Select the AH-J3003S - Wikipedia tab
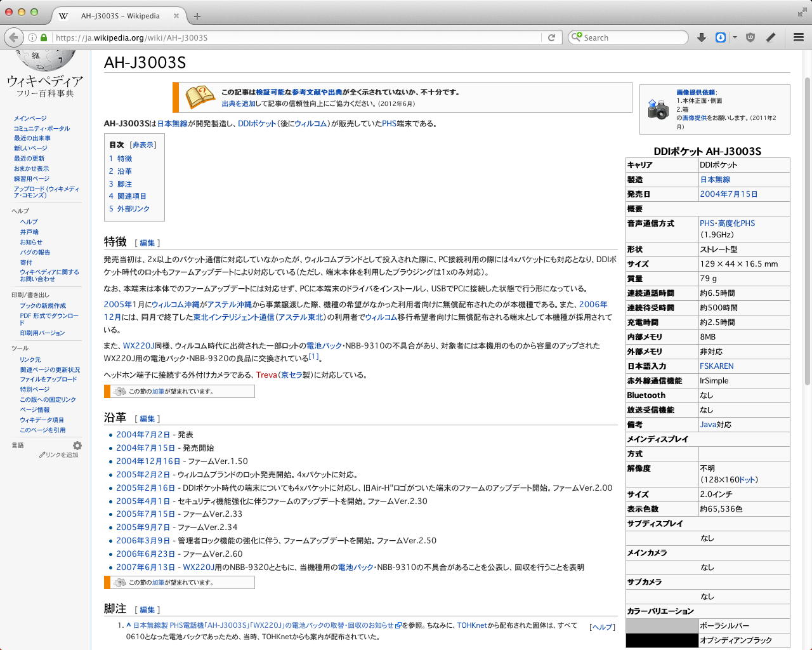Image resolution: width=812 pixels, height=650 pixels. click(119, 16)
